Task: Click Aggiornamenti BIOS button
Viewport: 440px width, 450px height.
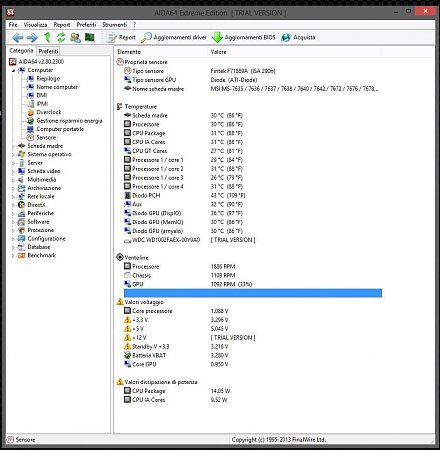Action: pos(244,37)
